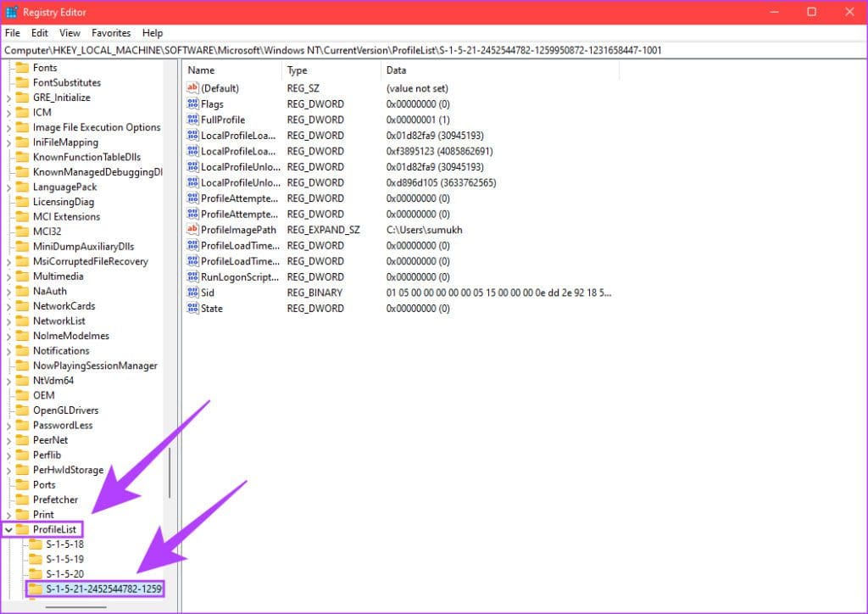Click the ProfileImagePath string value icon

click(x=192, y=230)
